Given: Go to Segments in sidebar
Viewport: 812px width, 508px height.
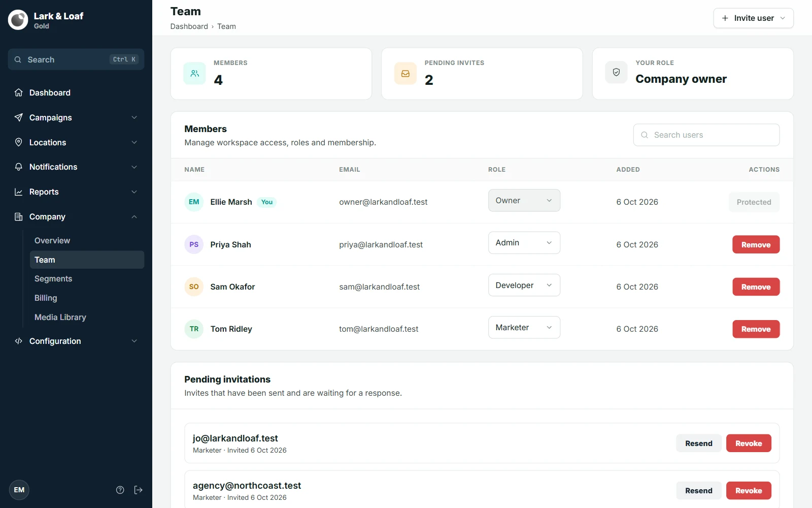Looking at the screenshot, I should (x=87, y=278).
